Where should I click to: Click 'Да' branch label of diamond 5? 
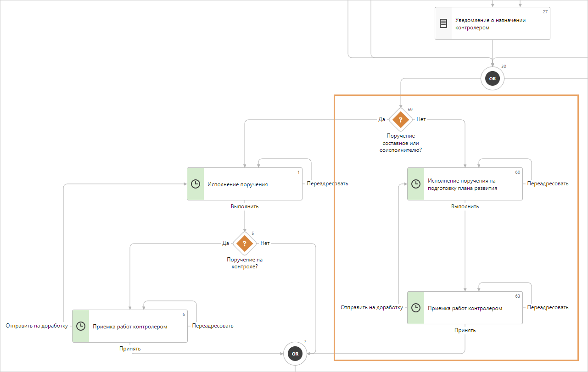pyautogui.click(x=225, y=243)
